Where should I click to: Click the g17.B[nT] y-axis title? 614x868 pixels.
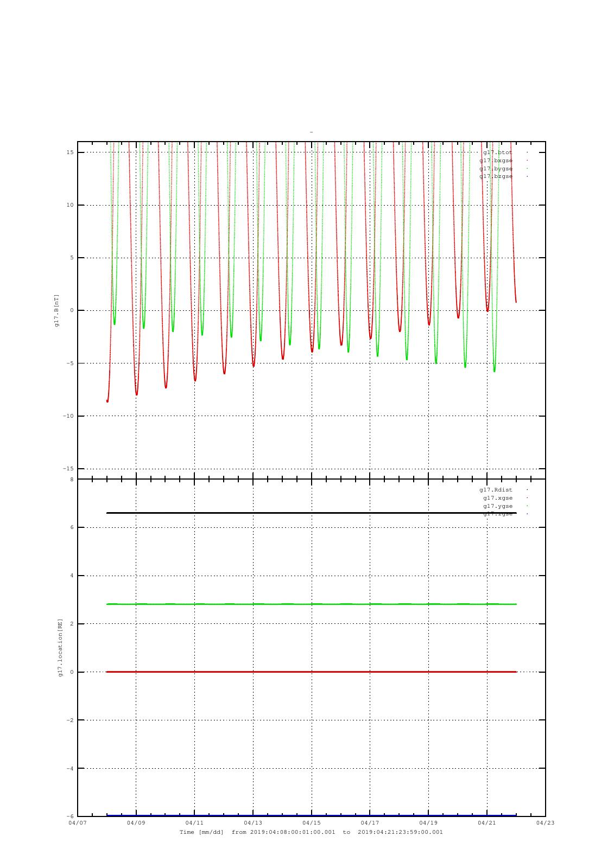[56, 310]
